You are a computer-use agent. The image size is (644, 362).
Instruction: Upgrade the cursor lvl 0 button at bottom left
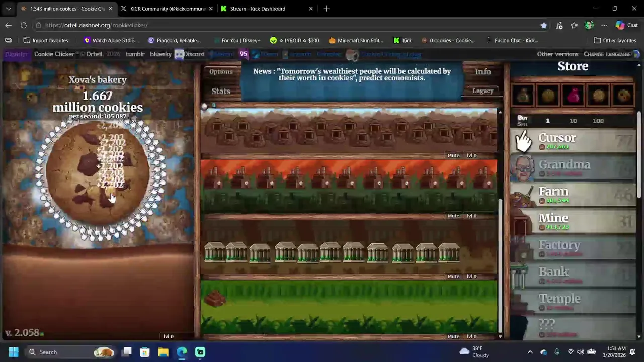tap(169, 336)
